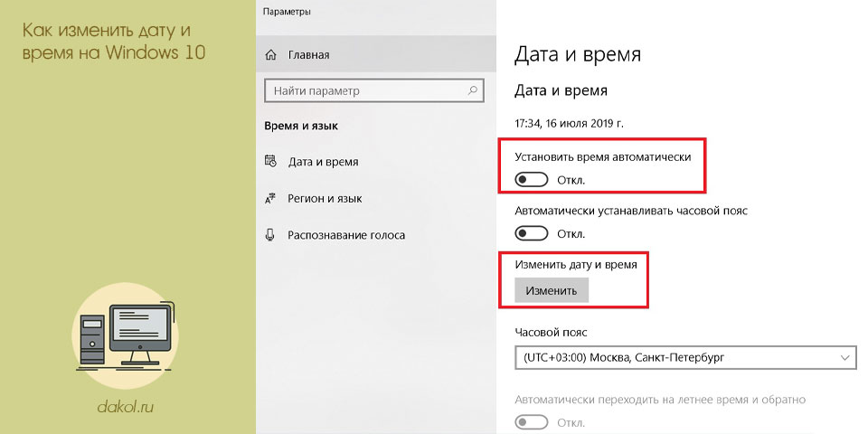The height and width of the screenshot is (434, 868).
Task: Click the large Дата и время page heading
Action: pos(578,55)
